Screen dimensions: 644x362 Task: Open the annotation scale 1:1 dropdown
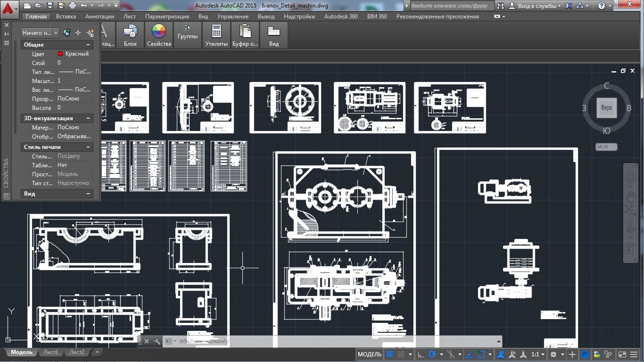click(537, 354)
